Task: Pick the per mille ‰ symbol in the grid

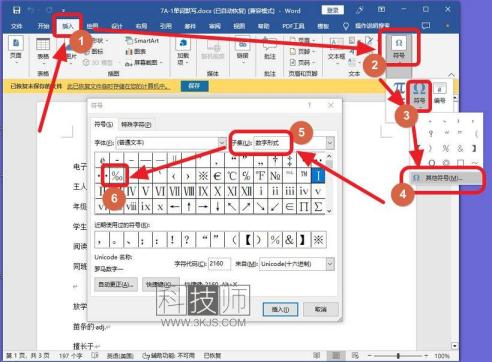Action: click(x=117, y=175)
